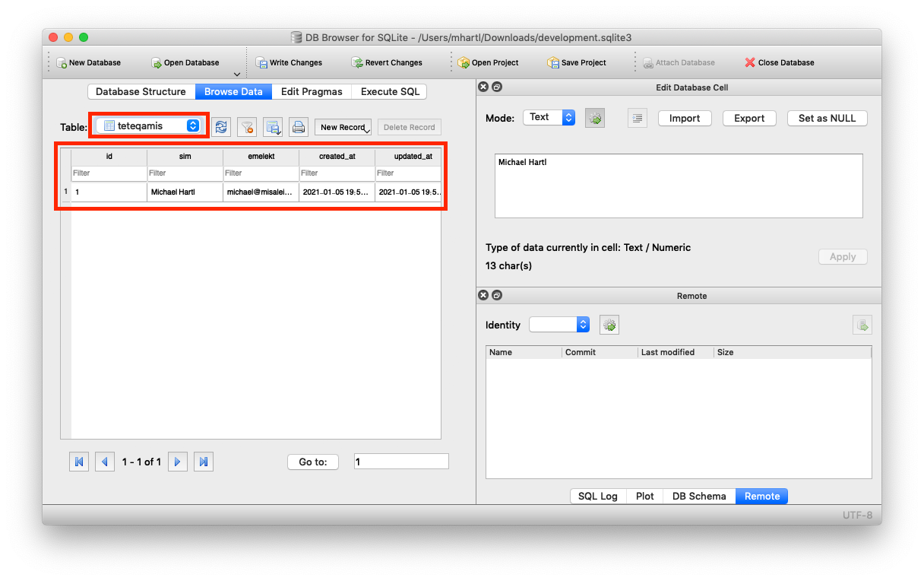924x581 pixels.
Task: Click the created_at column header
Action: click(337, 156)
